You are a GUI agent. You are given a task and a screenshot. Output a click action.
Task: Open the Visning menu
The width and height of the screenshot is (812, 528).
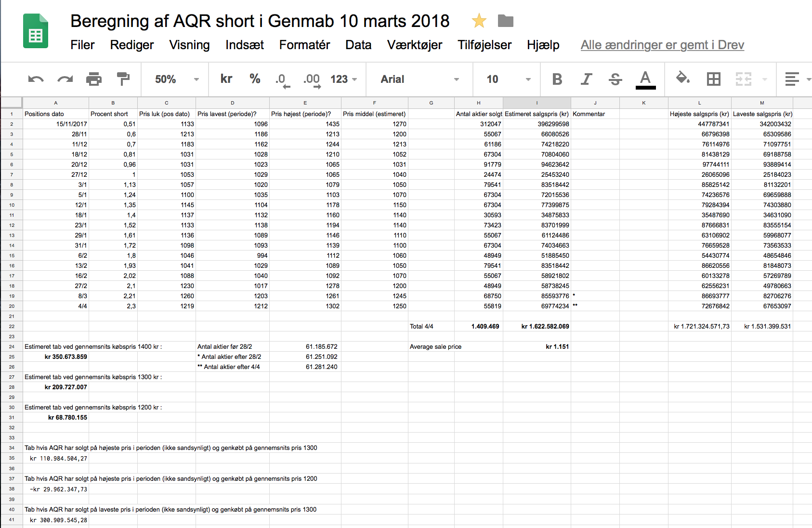[189, 45]
